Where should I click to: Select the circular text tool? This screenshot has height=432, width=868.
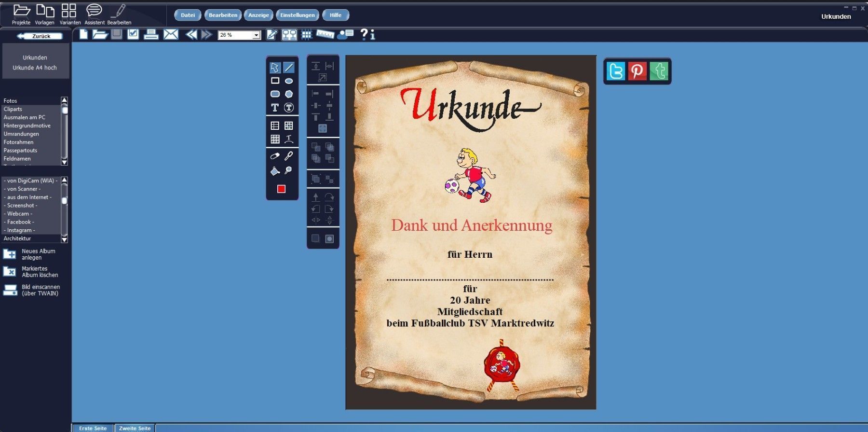[289, 108]
